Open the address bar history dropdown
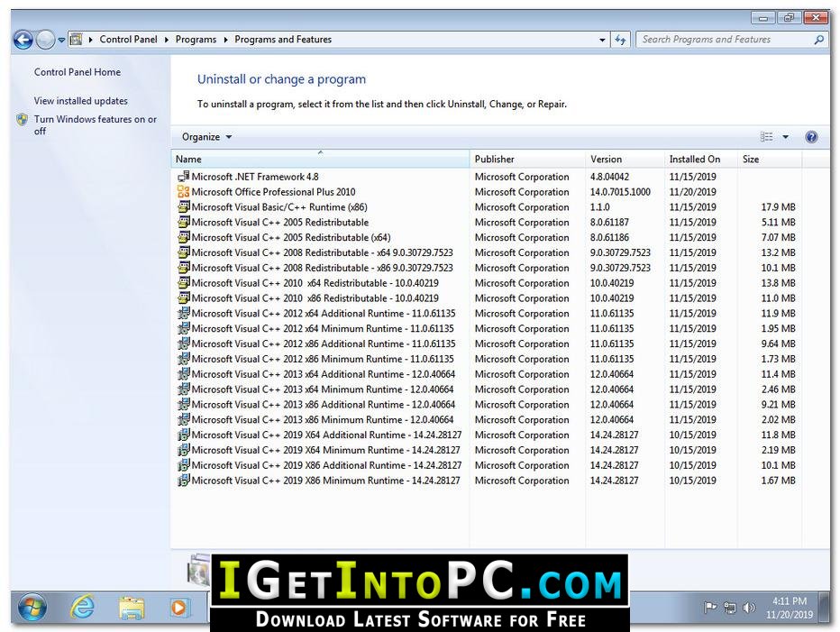840x632 pixels. click(x=602, y=40)
